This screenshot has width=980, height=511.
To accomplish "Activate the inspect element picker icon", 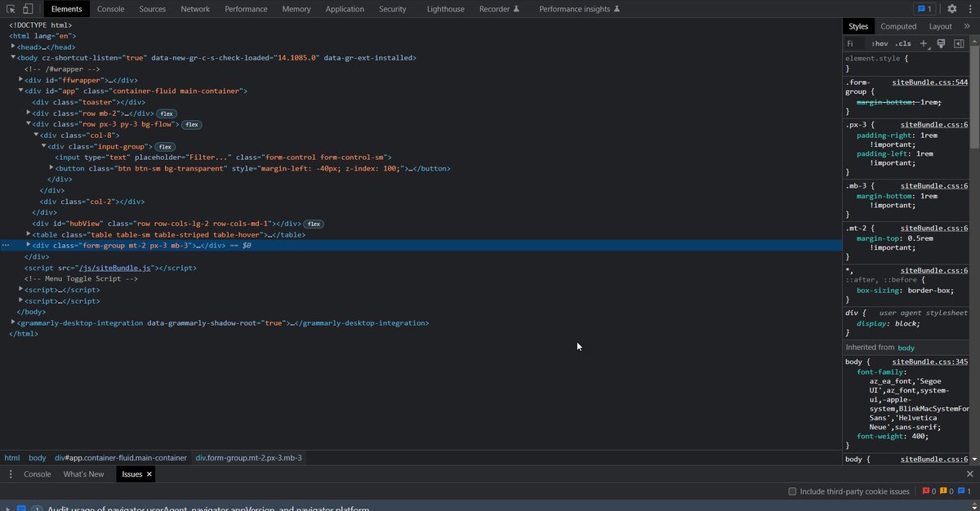I will pos(11,9).
